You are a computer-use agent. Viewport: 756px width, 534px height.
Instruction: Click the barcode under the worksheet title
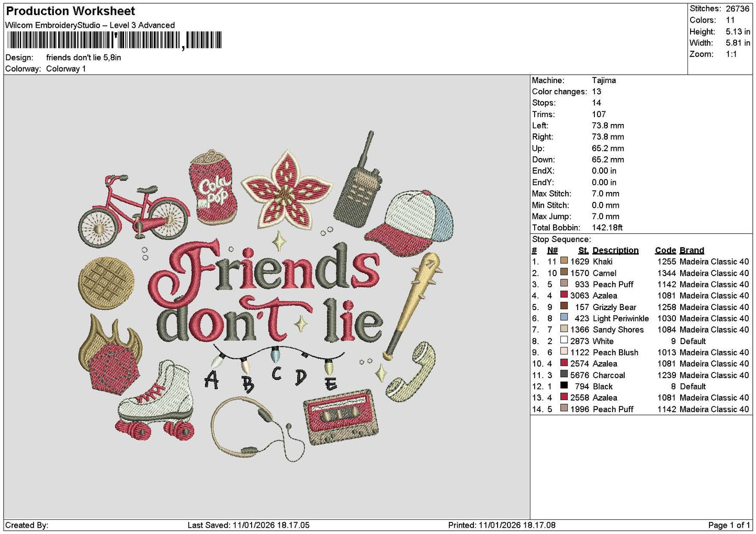coord(115,40)
